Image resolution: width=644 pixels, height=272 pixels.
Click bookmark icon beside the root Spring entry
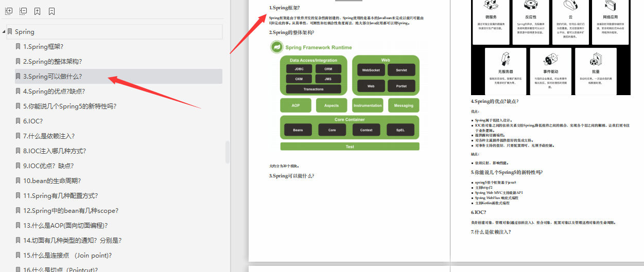coord(10,32)
